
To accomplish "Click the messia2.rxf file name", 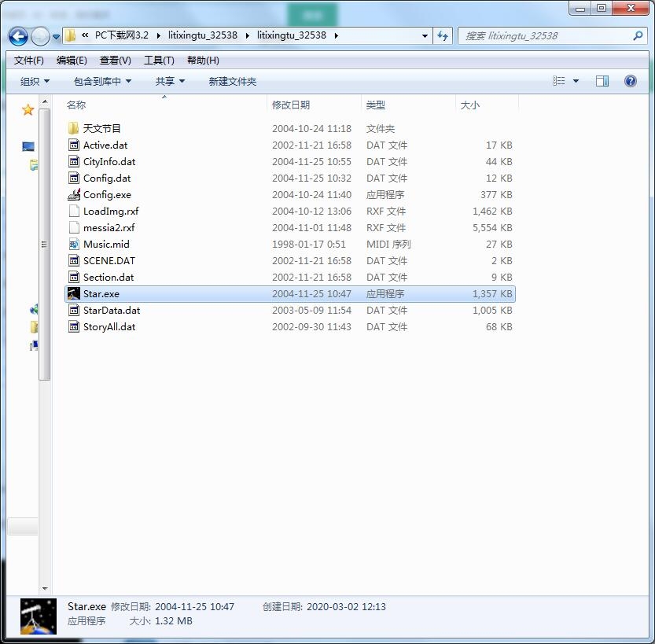I will coord(109,227).
